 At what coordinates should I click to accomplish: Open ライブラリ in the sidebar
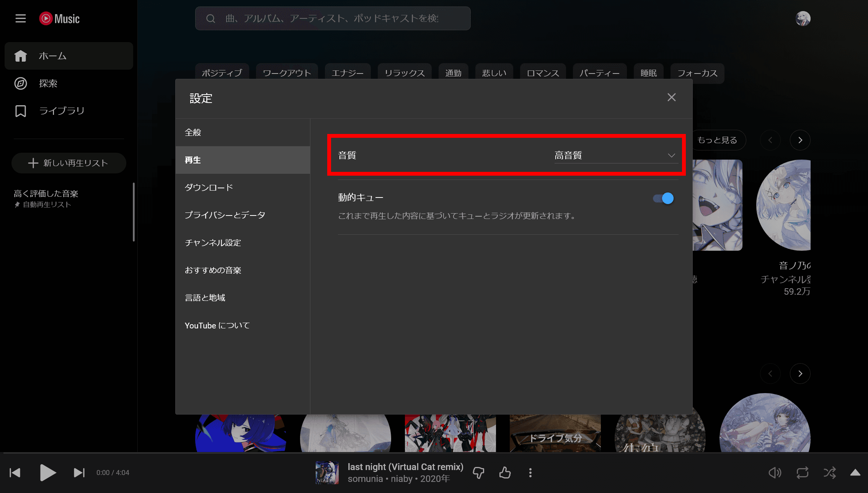[x=69, y=111]
